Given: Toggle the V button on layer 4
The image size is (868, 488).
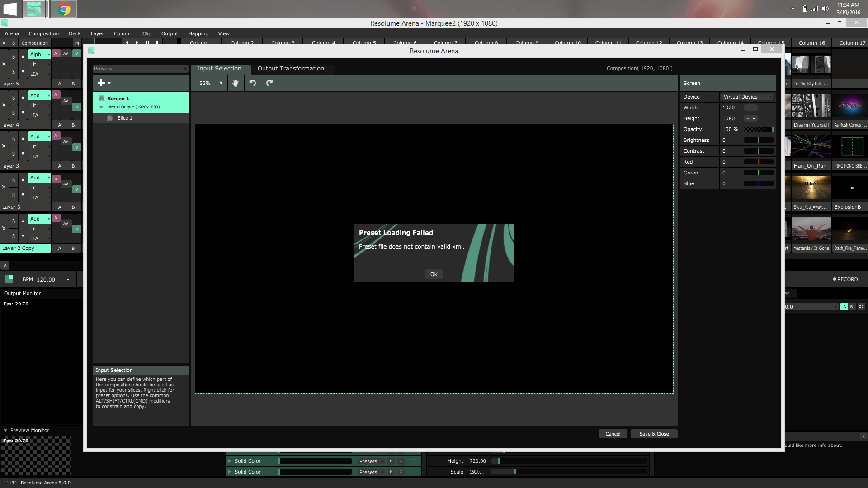Looking at the screenshot, I should [x=77, y=107].
